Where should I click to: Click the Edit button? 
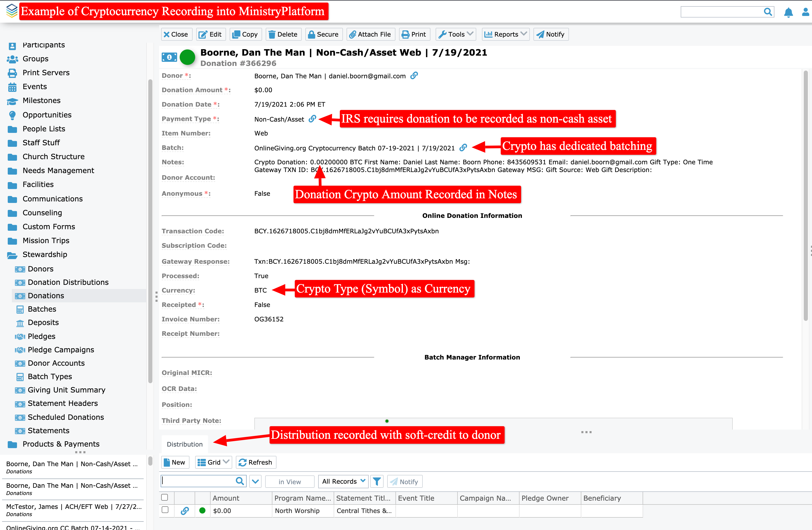click(211, 34)
